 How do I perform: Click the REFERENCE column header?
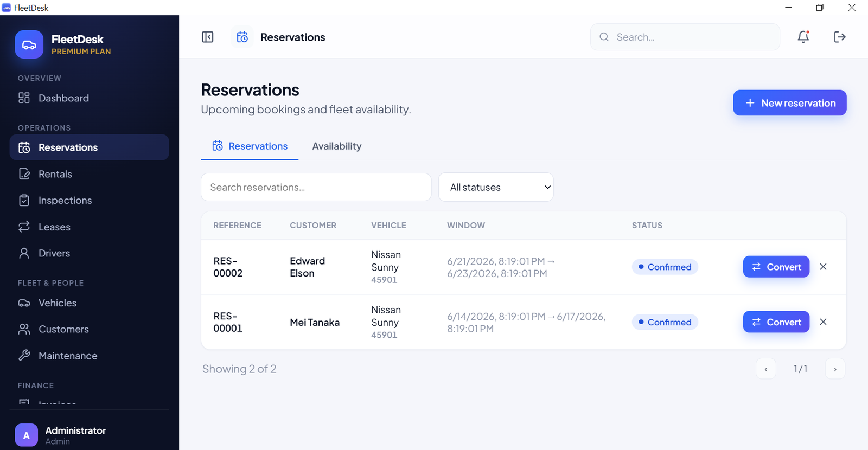237,225
